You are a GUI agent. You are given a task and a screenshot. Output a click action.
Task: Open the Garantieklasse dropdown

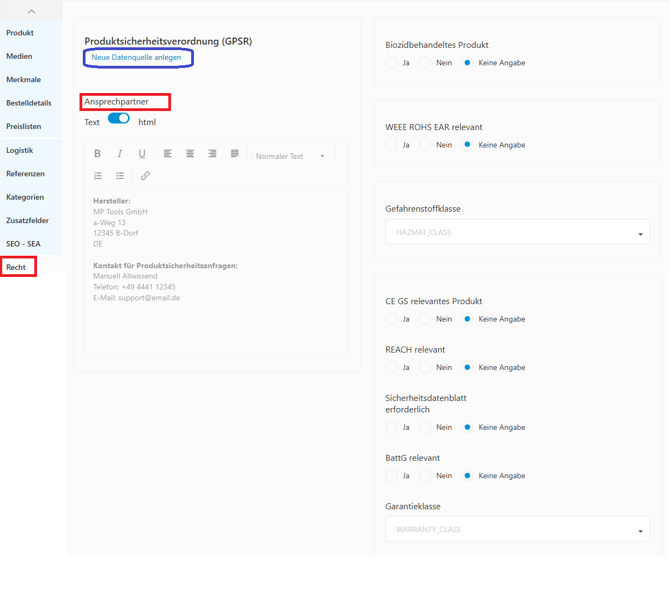click(517, 530)
